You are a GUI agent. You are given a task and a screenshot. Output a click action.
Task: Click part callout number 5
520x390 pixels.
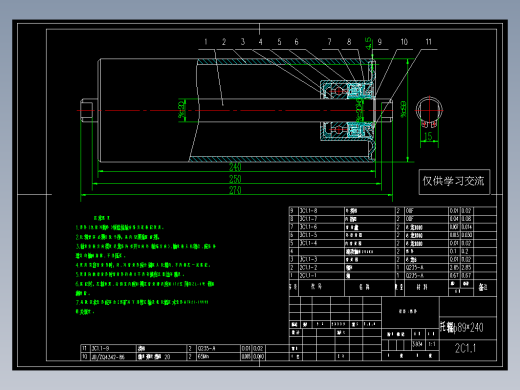click(x=279, y=42)
